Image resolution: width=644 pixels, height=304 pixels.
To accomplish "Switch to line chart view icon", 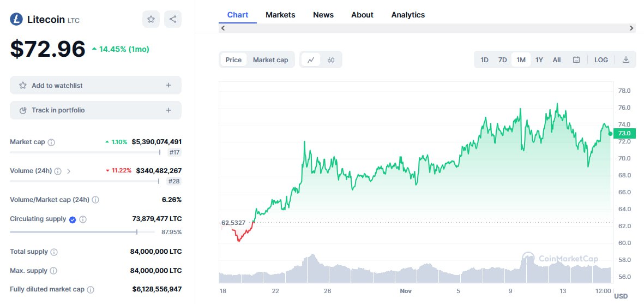I will [x=311, y=60].
